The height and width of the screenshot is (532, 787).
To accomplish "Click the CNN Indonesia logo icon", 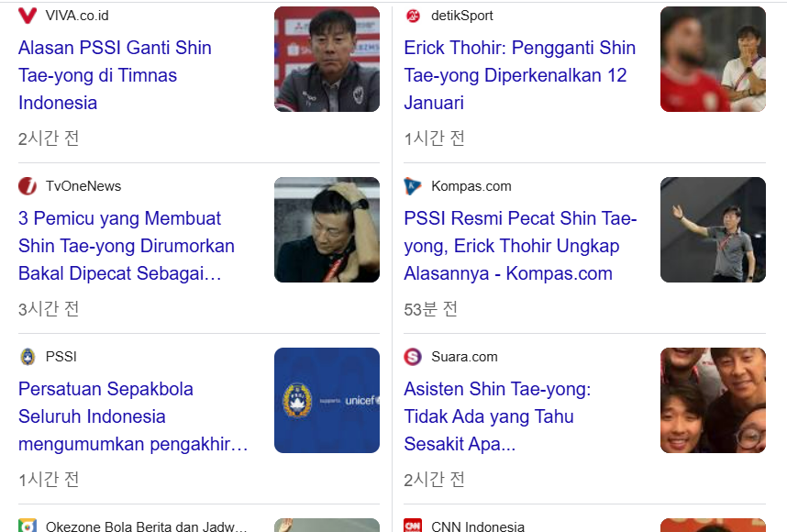I will coord(414,526).
